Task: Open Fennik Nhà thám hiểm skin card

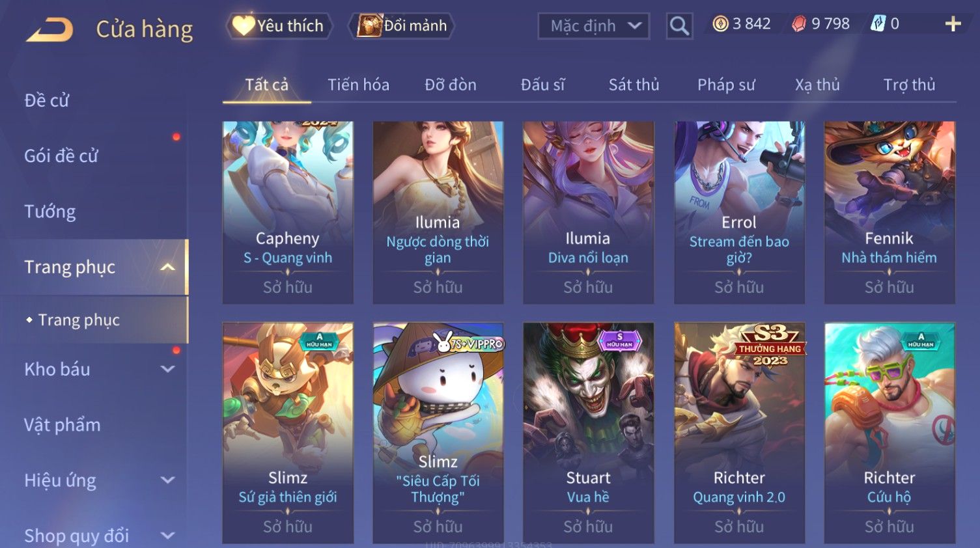Action: click(889, 212)
